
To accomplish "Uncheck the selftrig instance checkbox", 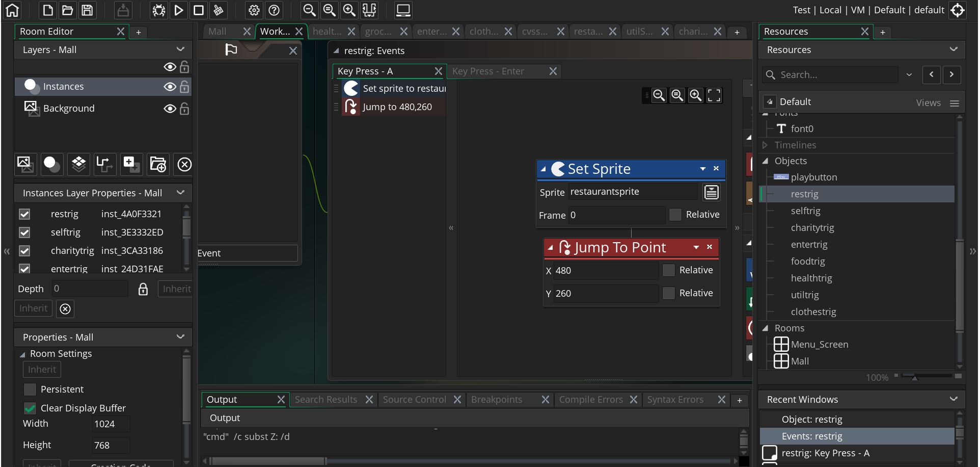I will [24, 232].
